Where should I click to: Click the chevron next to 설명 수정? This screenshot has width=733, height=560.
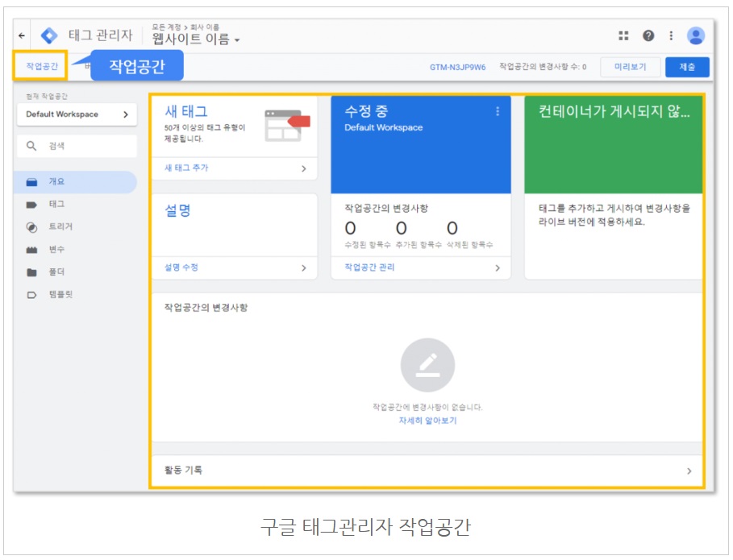pos(304,268)
